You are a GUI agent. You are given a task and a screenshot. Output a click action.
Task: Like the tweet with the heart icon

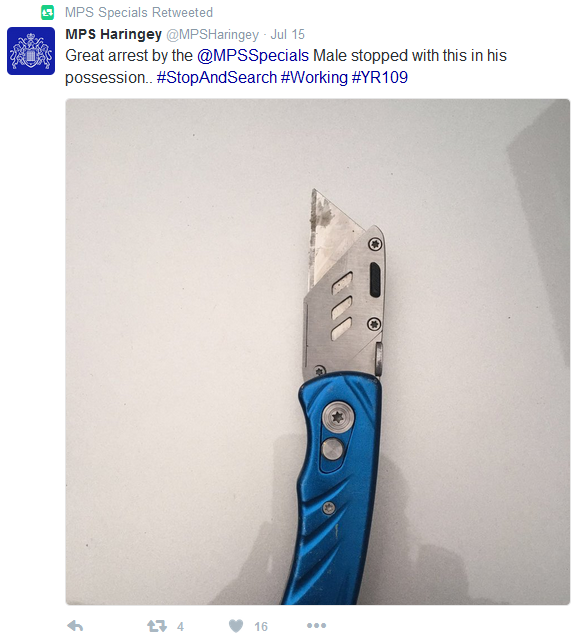pos(236,626)
